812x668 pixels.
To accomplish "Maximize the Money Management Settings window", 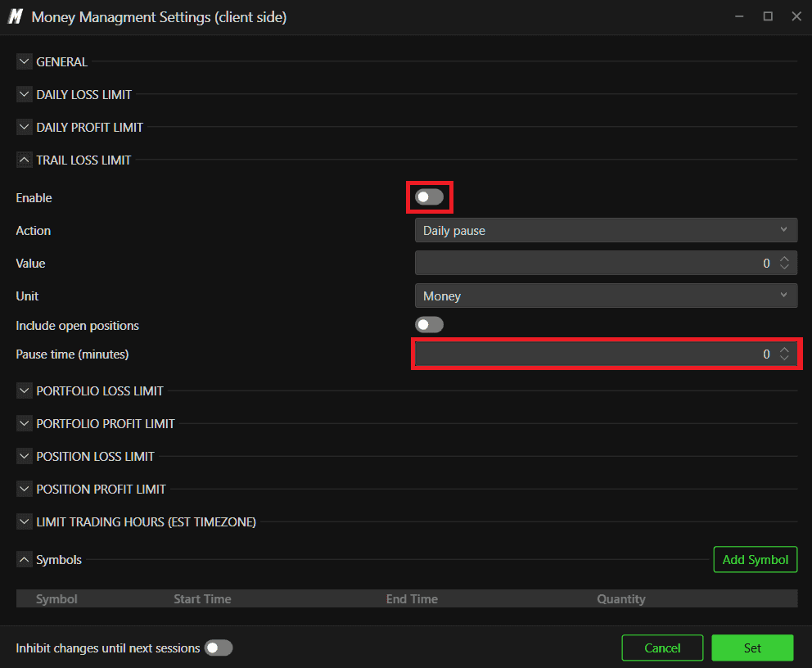I will click(x=768, y=16).
